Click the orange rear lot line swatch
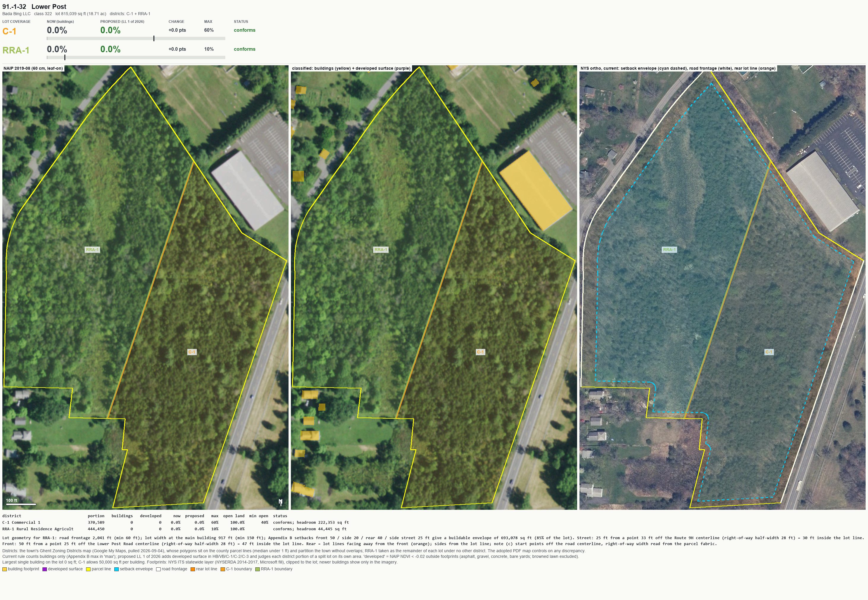 [x=193, y=569]
